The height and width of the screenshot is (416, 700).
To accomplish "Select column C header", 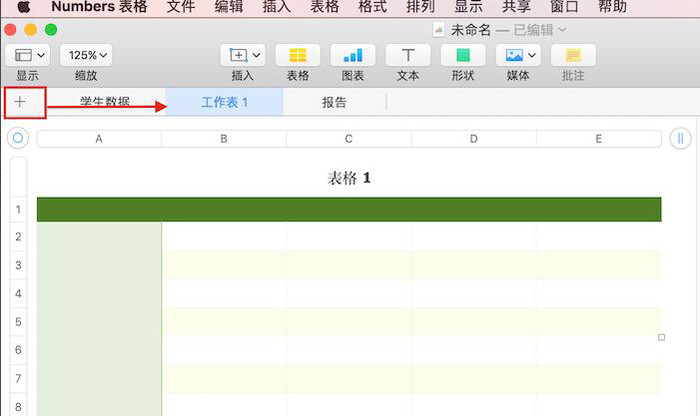I will coord(349,139).
